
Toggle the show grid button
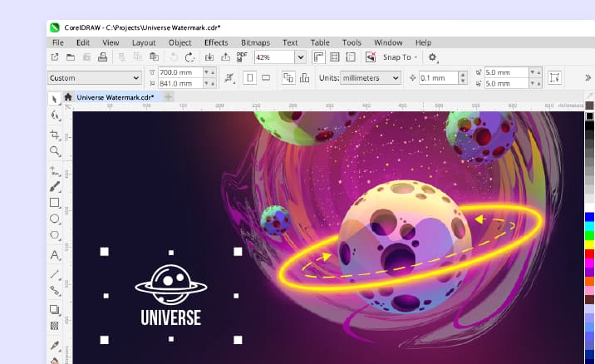[x=335, y=57]
